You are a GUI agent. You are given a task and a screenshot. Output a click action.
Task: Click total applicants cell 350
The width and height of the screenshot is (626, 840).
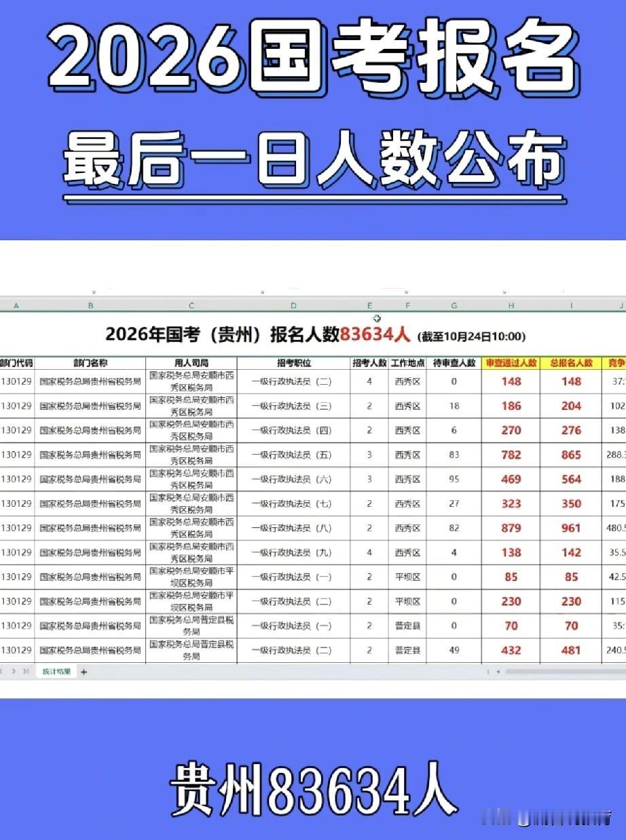point(571,503)
